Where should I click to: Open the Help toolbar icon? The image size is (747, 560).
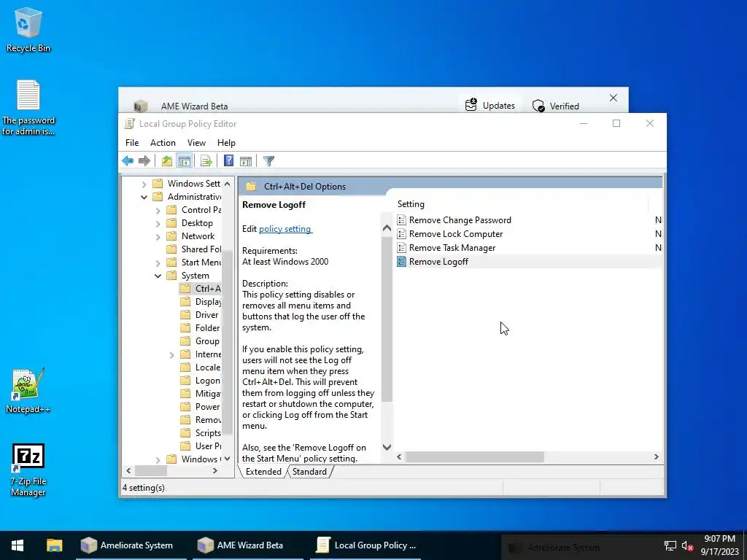point(228,161)
